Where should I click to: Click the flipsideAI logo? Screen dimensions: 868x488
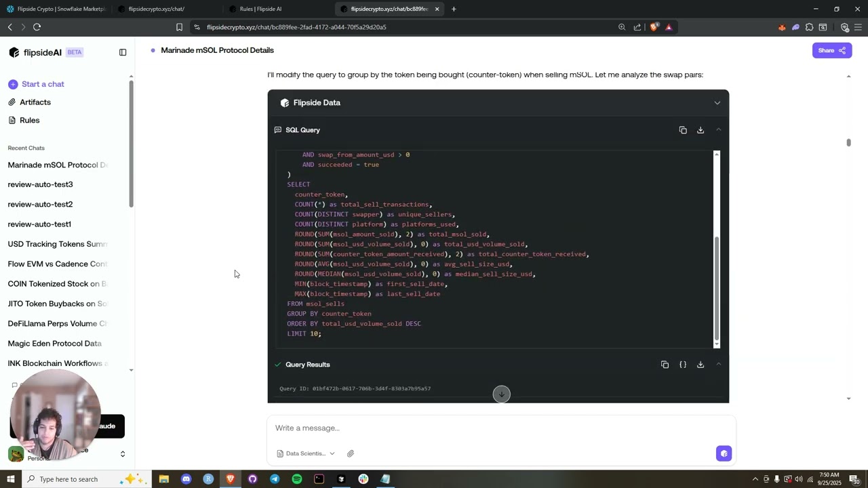coord(35,52)
